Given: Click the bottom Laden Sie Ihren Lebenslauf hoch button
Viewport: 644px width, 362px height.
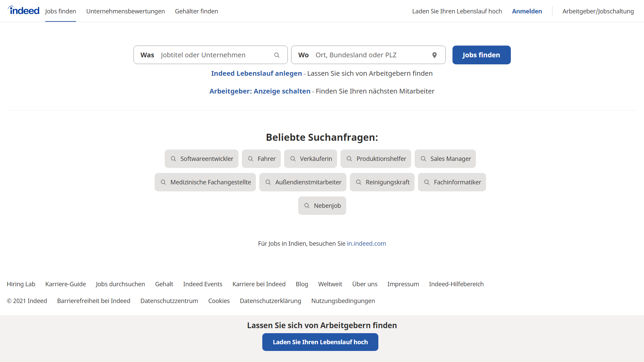Looking at the screenshot, I should pos(320,342).
